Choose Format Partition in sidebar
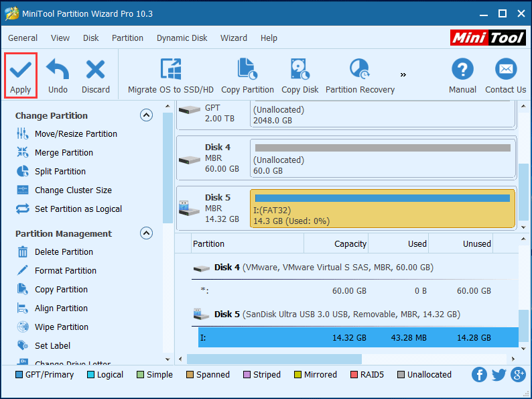The width and height of the screenshot is (532, 399). tap(56, 271)
